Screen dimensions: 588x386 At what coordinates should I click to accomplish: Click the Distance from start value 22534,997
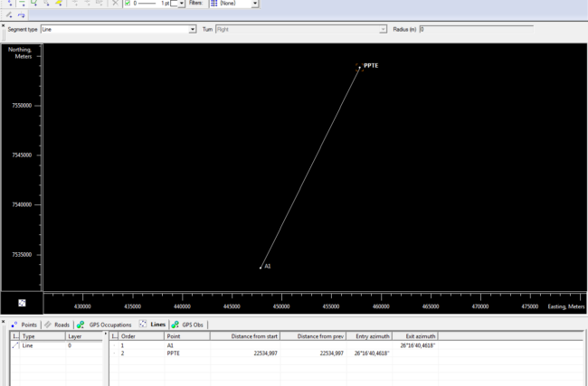pos(265,353)
